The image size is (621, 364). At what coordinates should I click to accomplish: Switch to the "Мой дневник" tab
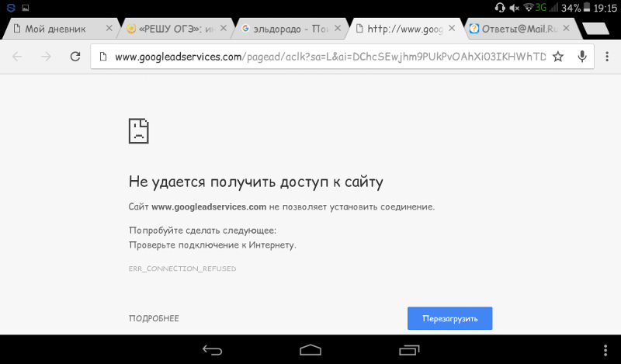54,29
